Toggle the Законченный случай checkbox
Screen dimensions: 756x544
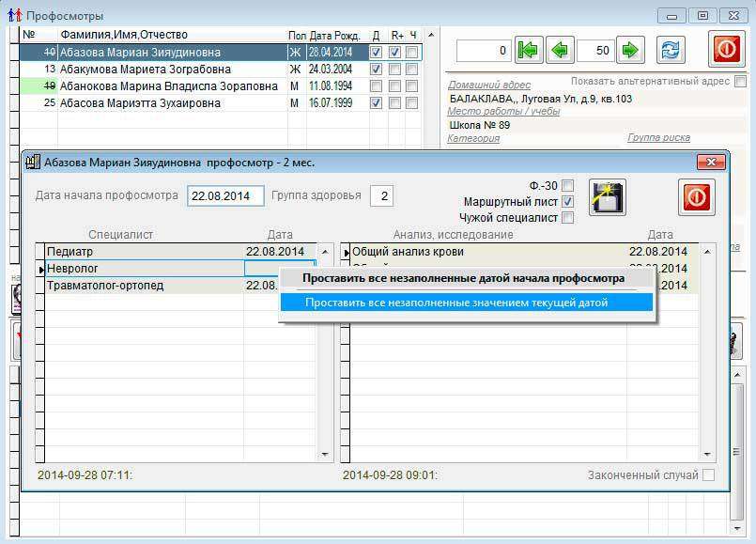coord(708,475)
